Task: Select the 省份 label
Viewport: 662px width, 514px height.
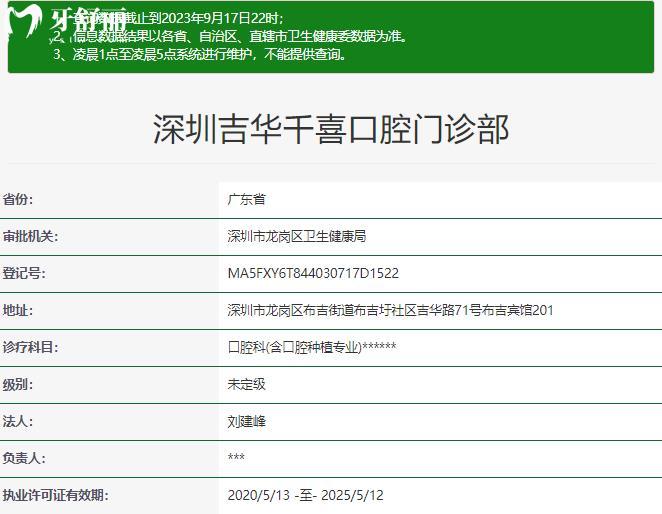Action: (18, 199)
